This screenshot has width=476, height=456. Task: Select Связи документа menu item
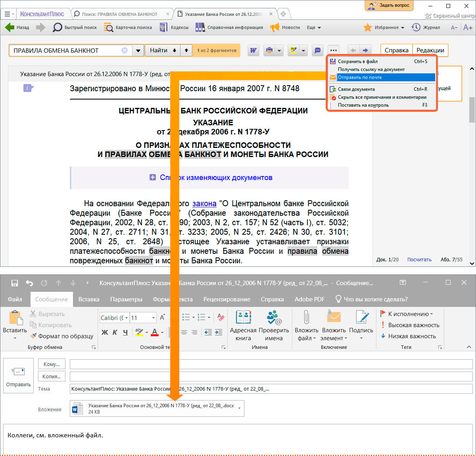(382, 89)
